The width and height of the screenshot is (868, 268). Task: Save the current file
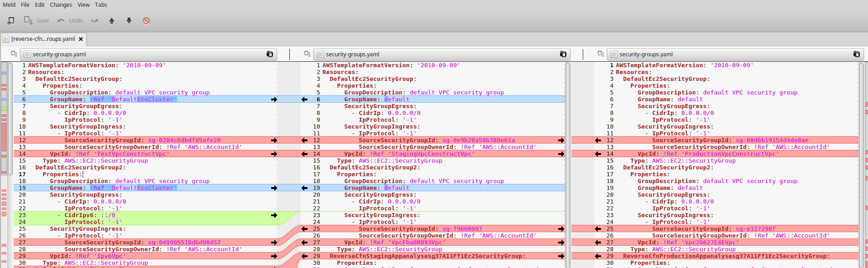click(x=36, y=20)
